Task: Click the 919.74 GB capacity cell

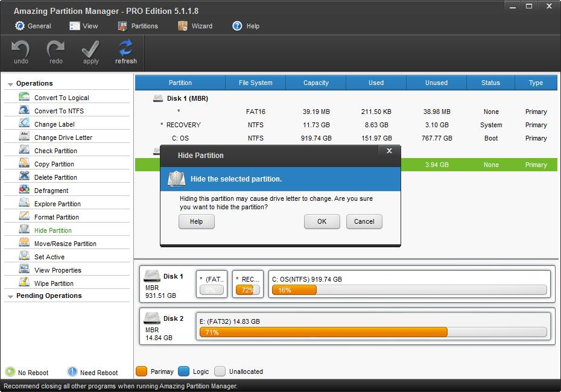Action: pyautogui.click(x=316, y=138)
